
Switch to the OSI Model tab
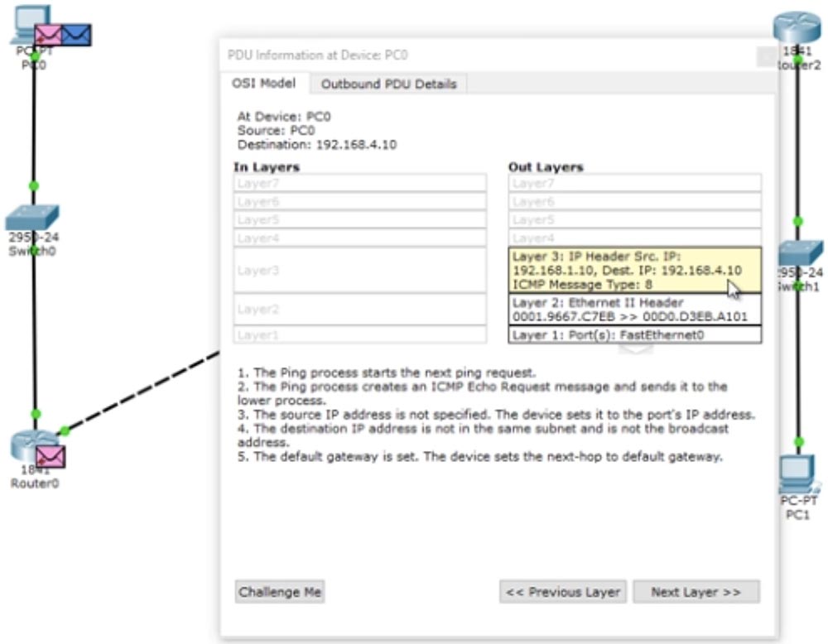pyautogui.click(x=263, y=84)
